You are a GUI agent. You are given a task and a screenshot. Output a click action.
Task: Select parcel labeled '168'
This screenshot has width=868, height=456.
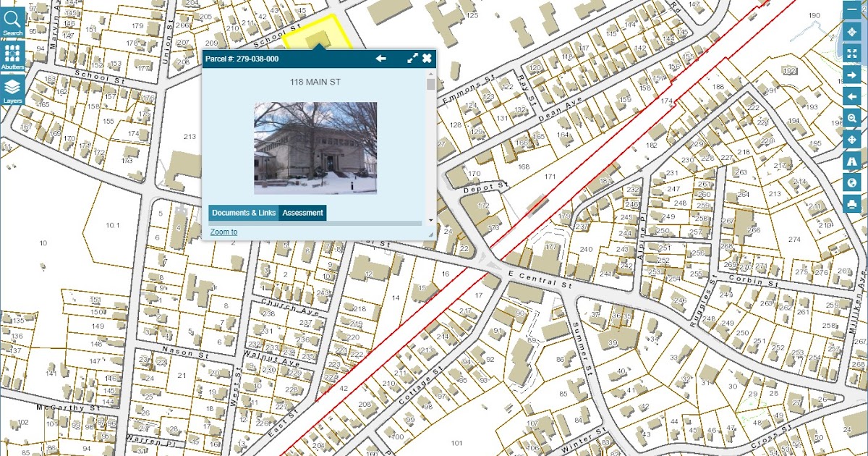pos(524,167)
